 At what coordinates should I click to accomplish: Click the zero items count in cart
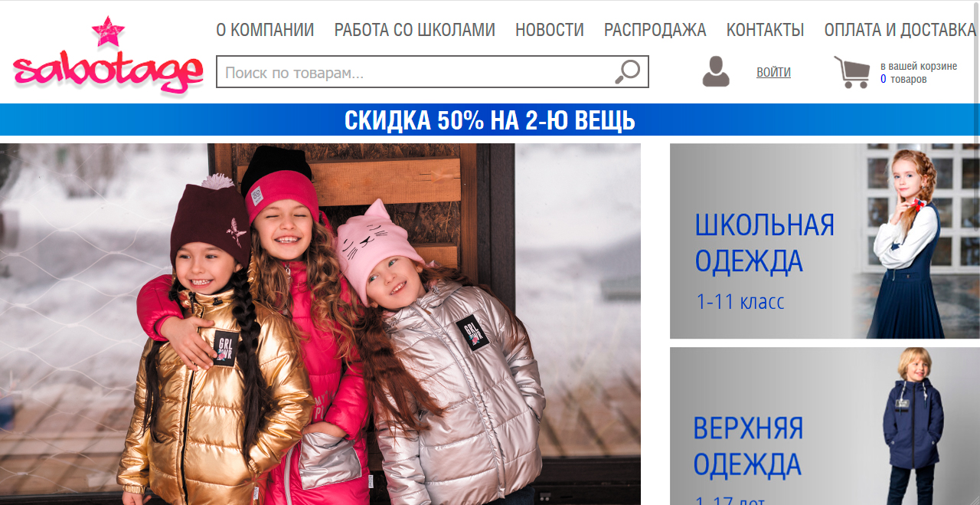click(x=884, y=79)
